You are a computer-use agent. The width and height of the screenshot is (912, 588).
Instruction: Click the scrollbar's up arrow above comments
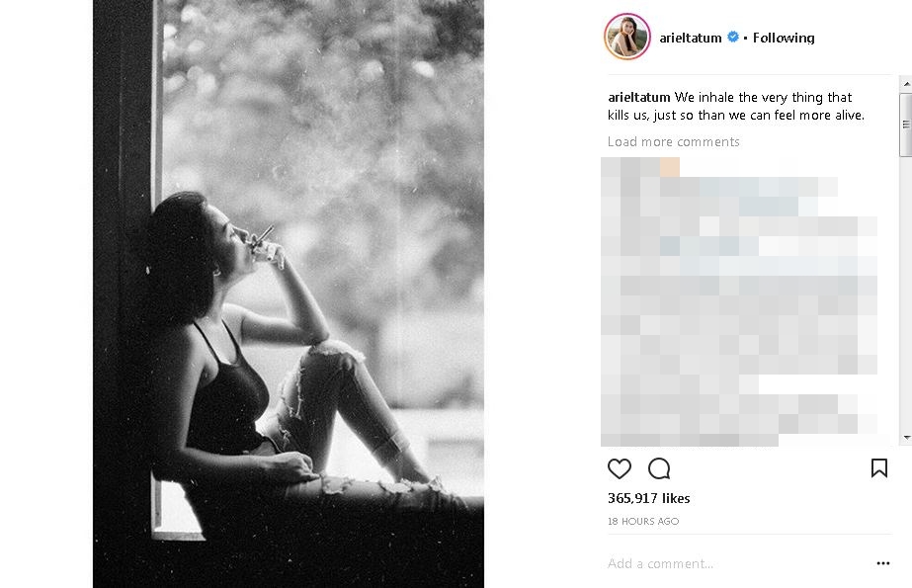coord(904,85)
